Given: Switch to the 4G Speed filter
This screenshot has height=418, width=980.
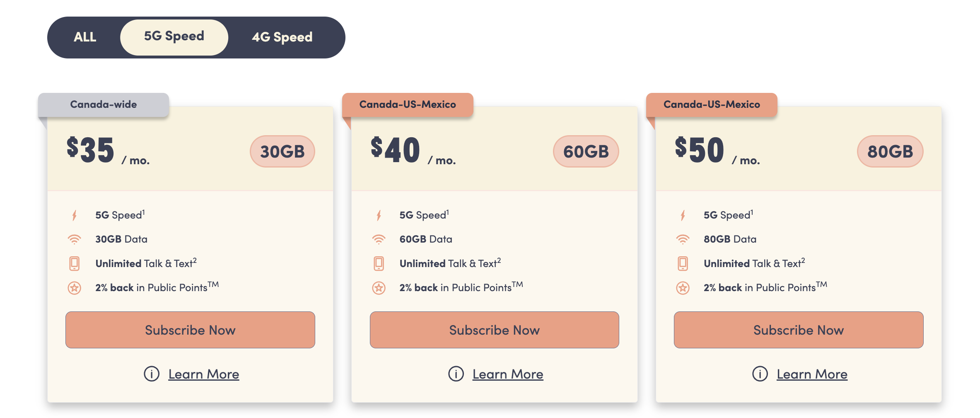Looking at the screenshot, I should [282, 37].
